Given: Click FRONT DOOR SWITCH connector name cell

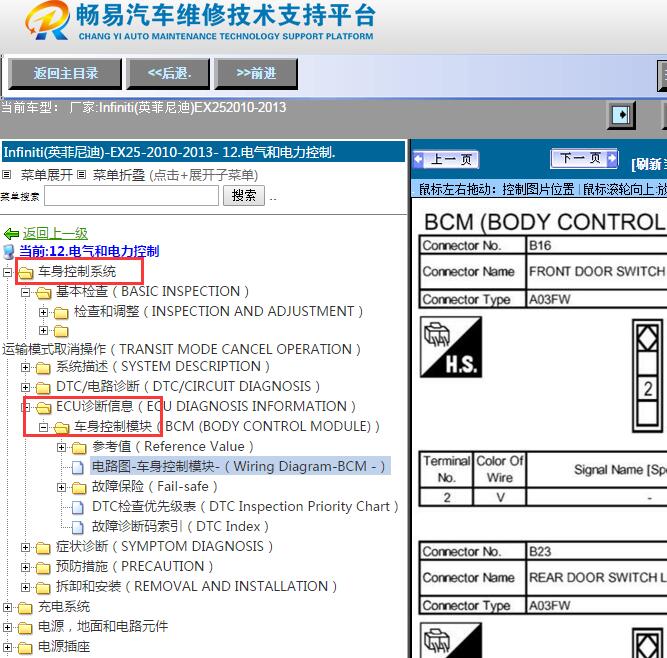Looking at the screenshot, I should tap(596, 271).
